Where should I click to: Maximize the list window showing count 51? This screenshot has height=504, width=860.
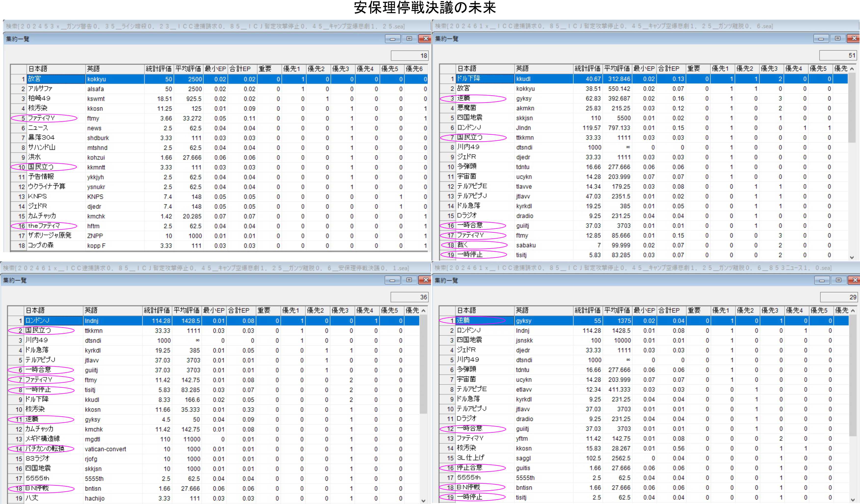837,38
